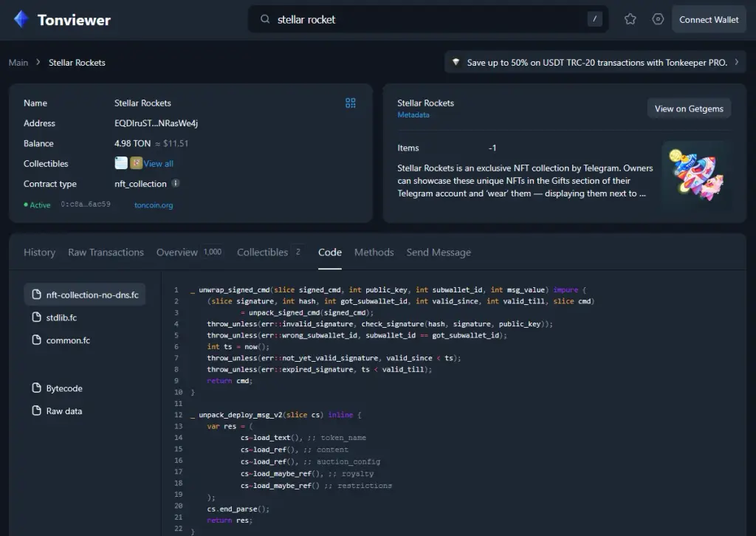Select the Code tab

pyautogui.click(x=330, y=252)
